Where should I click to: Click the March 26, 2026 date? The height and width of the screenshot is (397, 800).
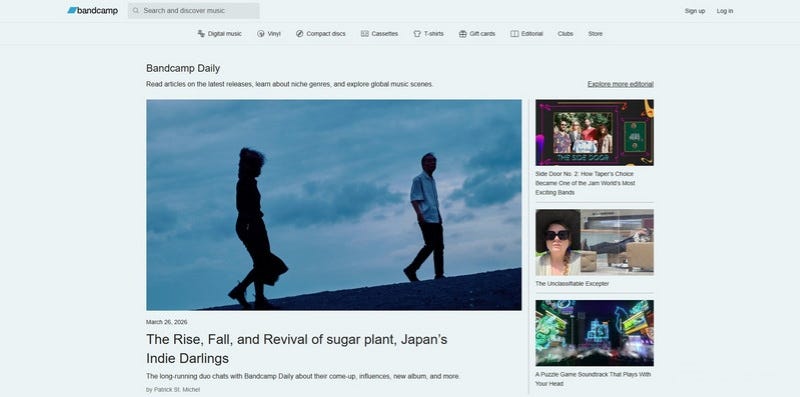click(x=166, y=322)
